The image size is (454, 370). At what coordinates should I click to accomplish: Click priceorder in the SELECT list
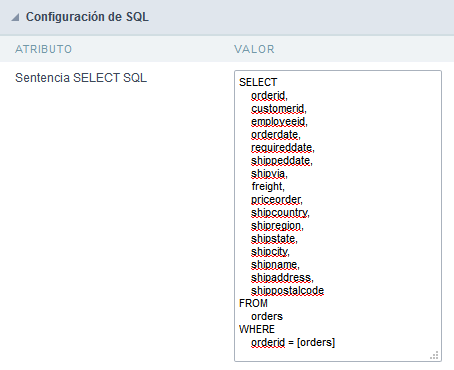click(x=277, y=200)
